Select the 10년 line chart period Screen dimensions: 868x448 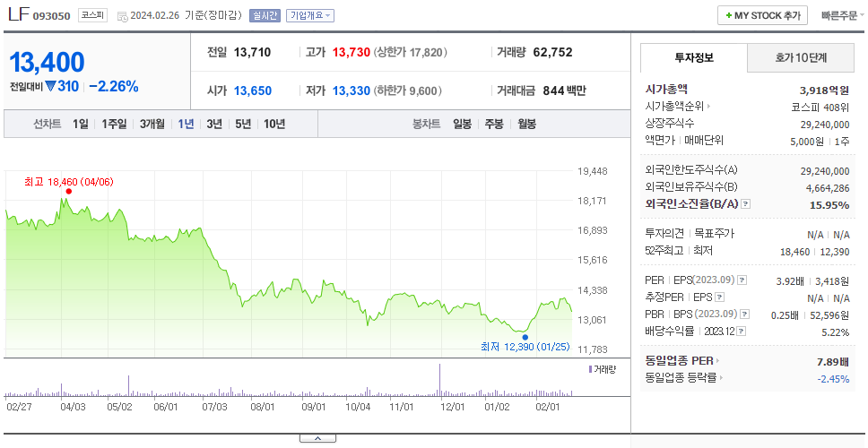point(274,124)
